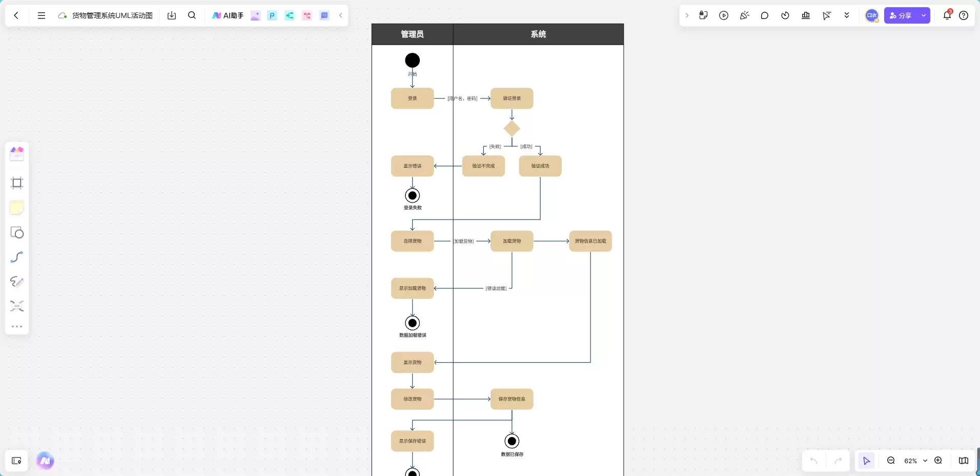This screenshot has width=980, height=476.
Task: Toggle the cursor select mode
Action: click(866, 461)
